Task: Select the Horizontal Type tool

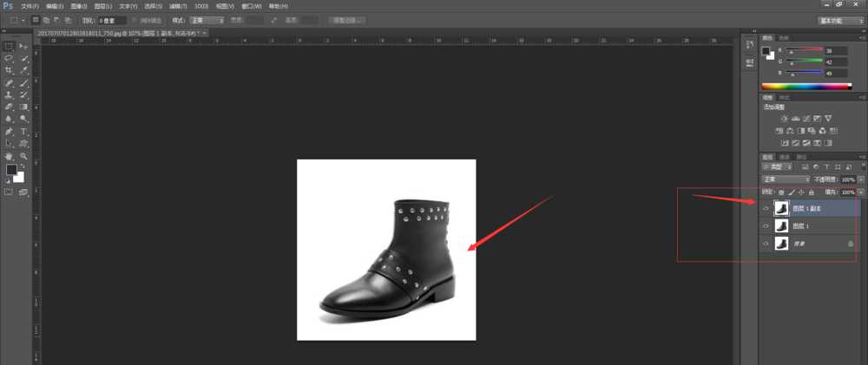Action: pos(23,131)
